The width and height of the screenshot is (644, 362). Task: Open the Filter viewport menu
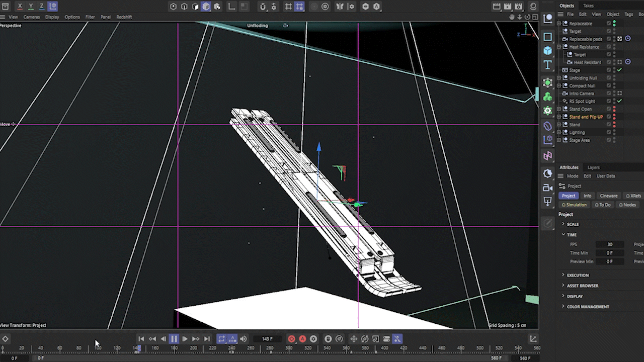point(90,17)
